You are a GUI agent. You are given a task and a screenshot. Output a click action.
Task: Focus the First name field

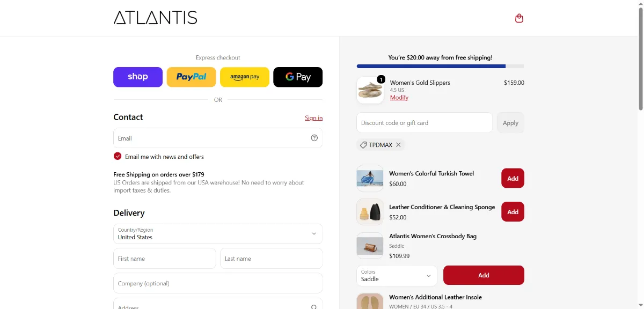pyautogui.click(x=165, y=258)
